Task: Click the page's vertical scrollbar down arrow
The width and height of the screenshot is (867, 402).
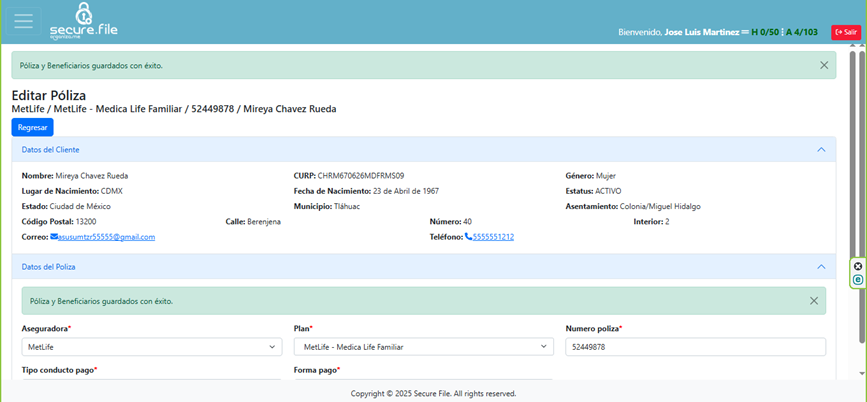Action: (863, 373)
